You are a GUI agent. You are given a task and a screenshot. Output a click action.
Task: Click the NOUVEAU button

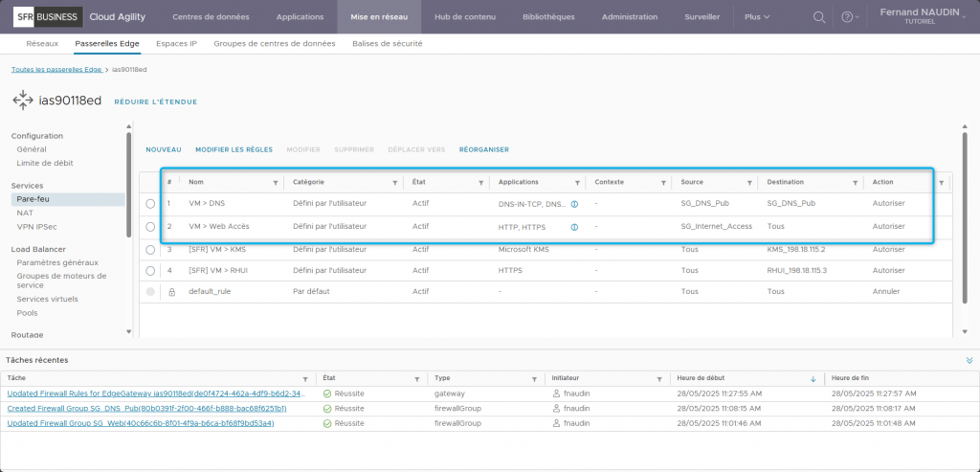164,149
